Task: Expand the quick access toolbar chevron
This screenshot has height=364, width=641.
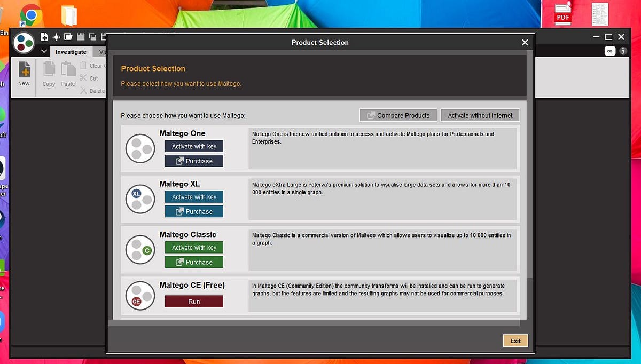Action: [x=44, y=52]
